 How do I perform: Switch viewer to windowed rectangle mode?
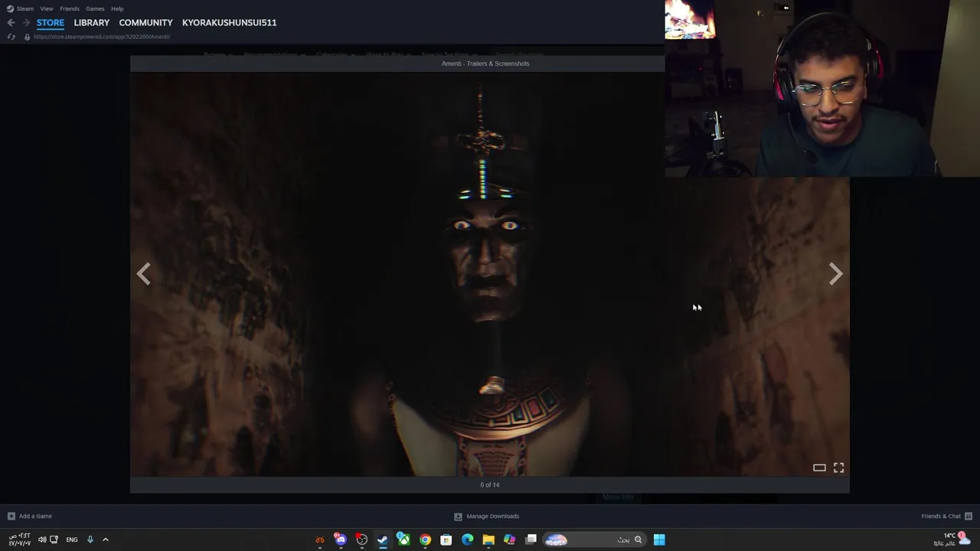click(x=819, y=468)
